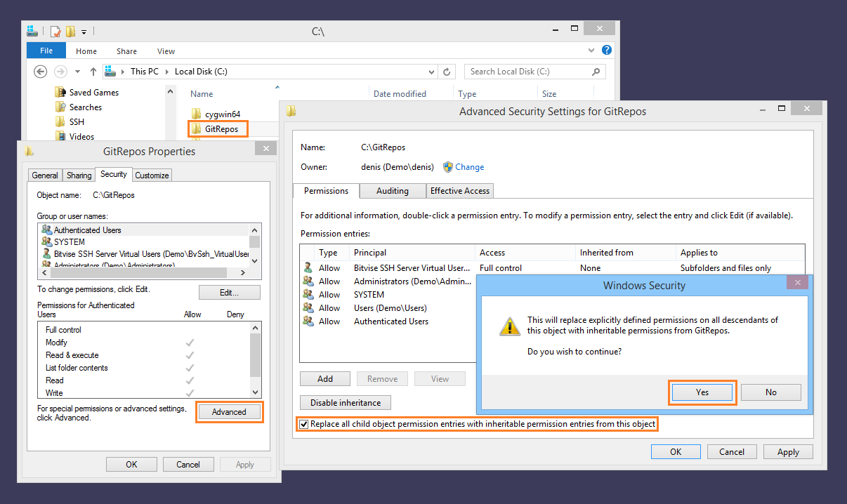Screen dimensions: 847x504
Task: Click the Properties icon in Explorer quick access toolbar
Action: point(55,32)
